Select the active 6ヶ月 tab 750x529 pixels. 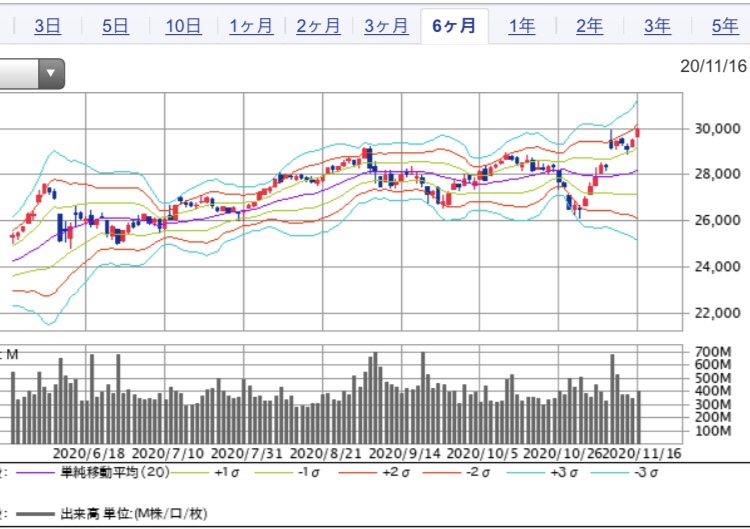point(454,26)
